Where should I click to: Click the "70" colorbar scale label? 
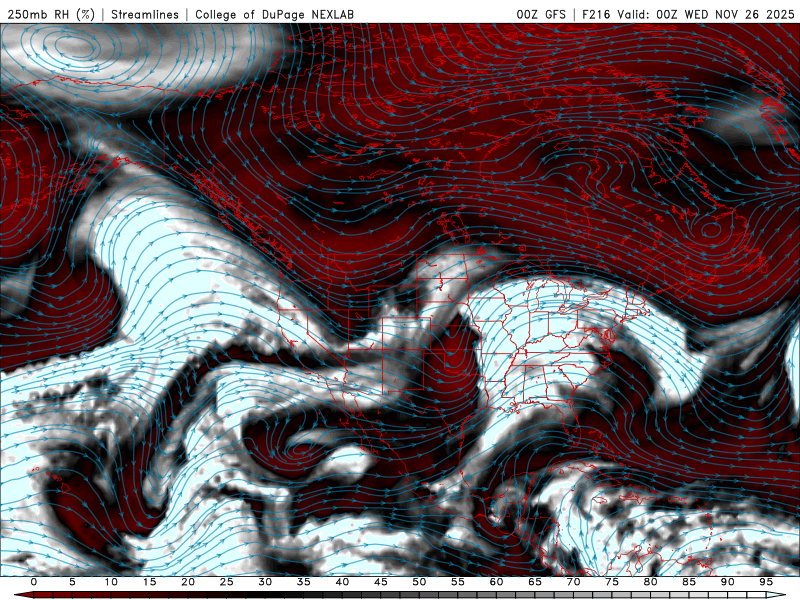[573, 582]
